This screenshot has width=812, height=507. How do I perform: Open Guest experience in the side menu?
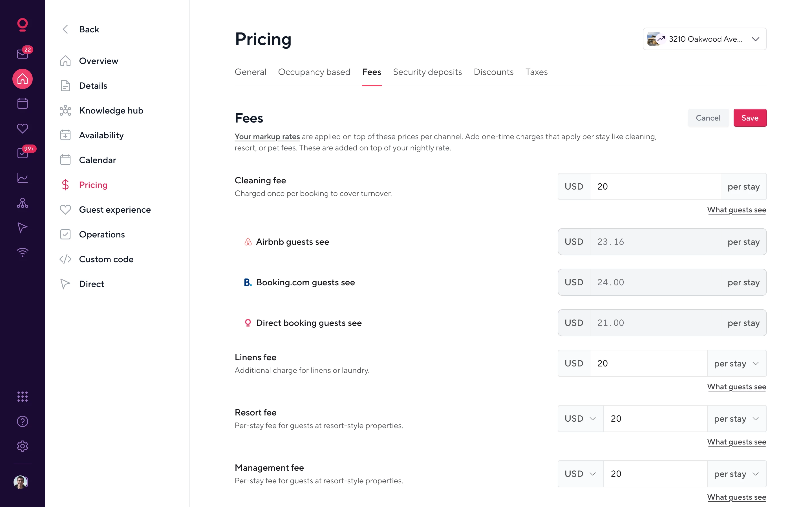(115, 210)
